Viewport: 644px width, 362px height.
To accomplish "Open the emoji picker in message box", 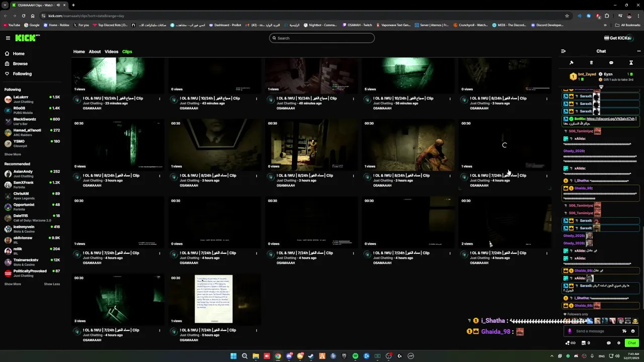I will 633,331.
